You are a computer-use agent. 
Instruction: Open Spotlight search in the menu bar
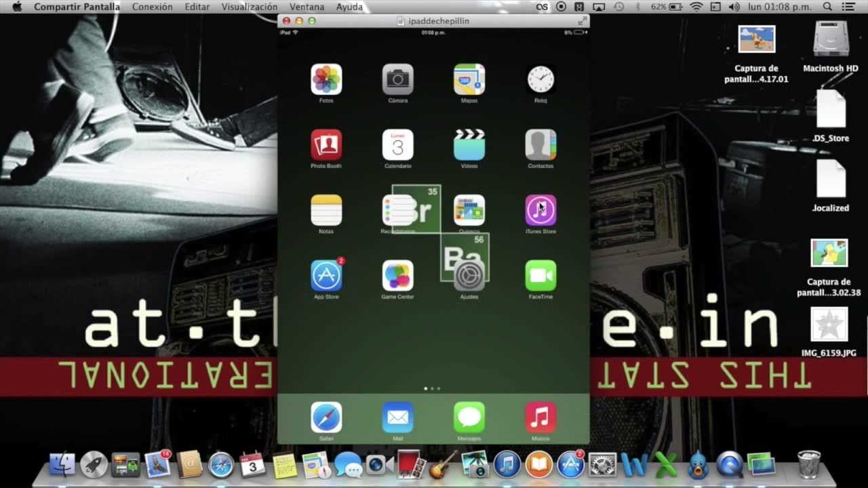click(x=827, y=7)
